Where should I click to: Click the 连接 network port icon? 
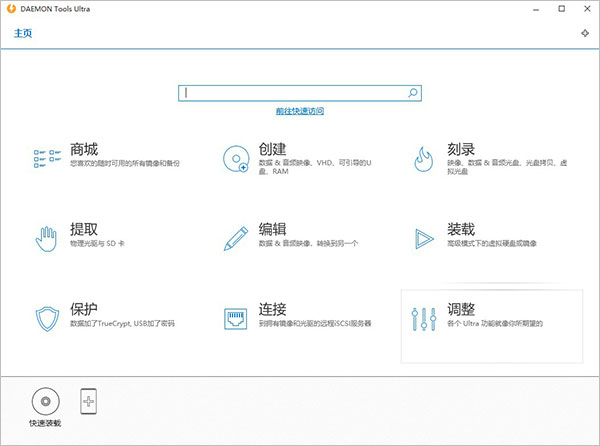coord(235,319)
